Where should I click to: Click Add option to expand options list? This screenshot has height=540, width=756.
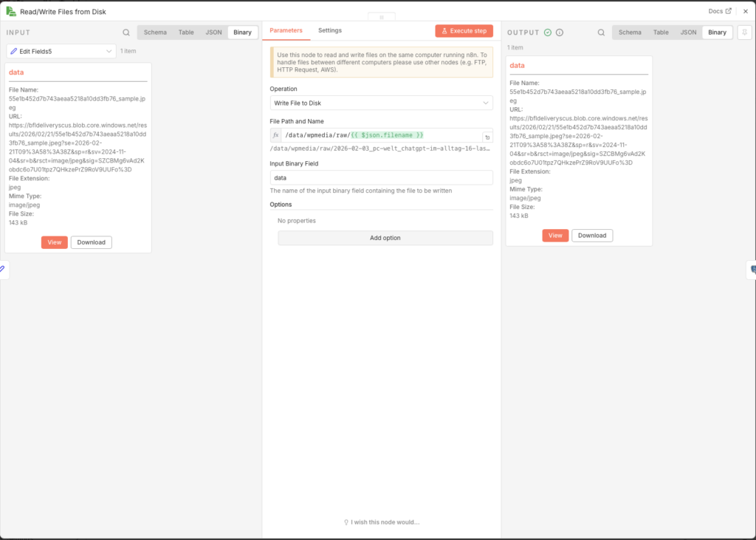pos(385,238)
